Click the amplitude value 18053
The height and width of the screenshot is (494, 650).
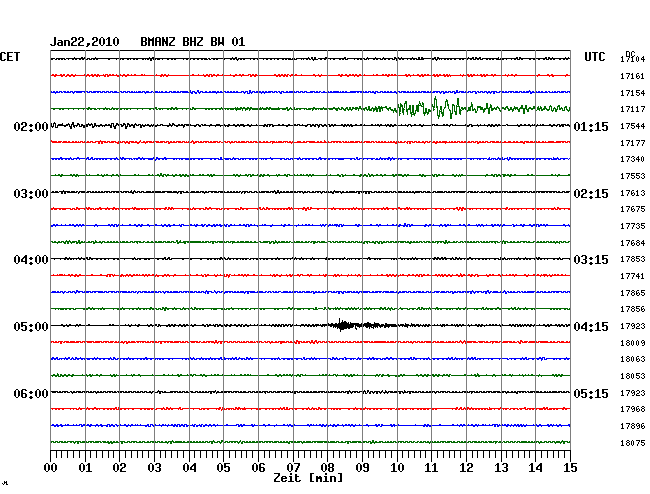pyautogui.click(x=633, y=376)
